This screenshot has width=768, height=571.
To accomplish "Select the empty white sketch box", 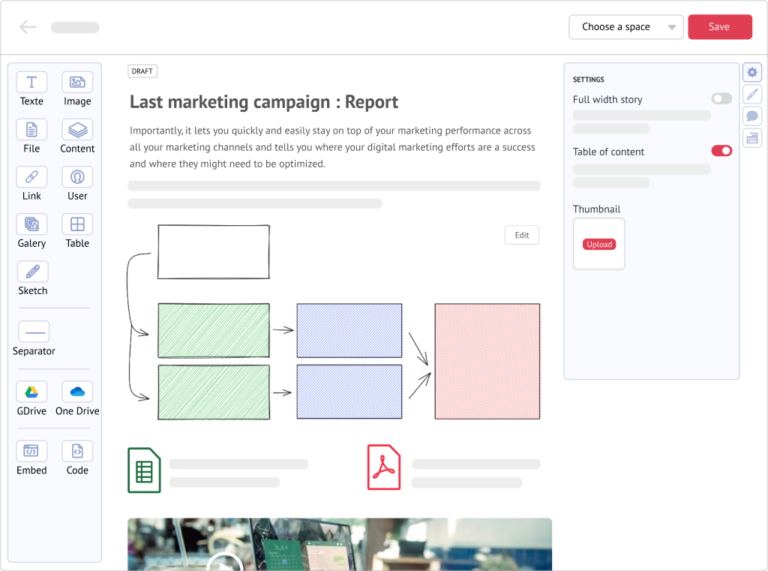I will pyautogui.click(x=214, y=252).
